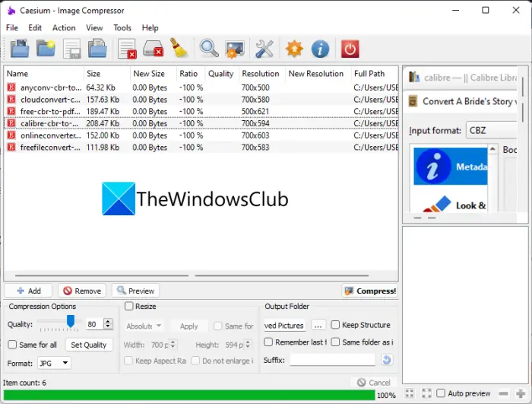This screenshot has height=404, width=532.
Task: Select the free-cbr-to-pdf row
Action: (201, 111)
